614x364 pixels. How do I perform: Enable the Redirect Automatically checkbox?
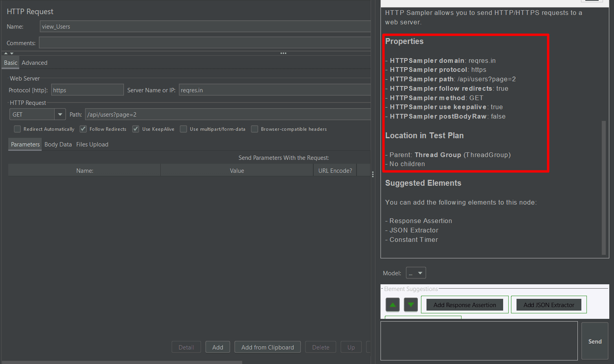pos(17,129)
